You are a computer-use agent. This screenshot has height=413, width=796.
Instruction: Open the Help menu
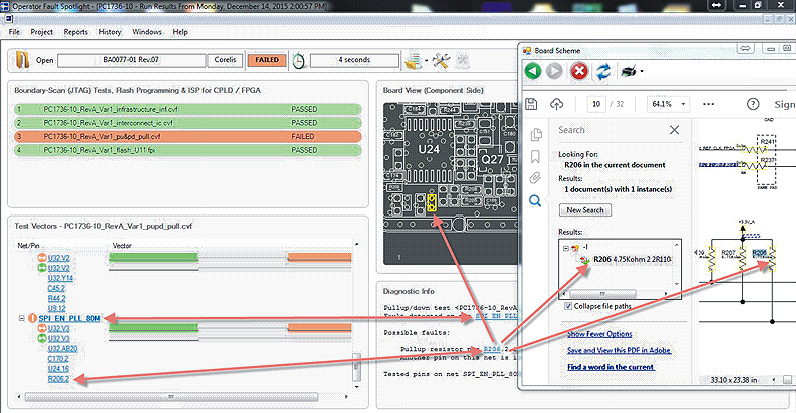(x=180, y=31)
